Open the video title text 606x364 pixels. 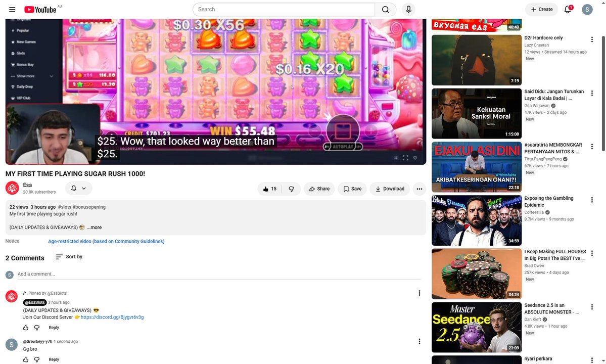75,174
